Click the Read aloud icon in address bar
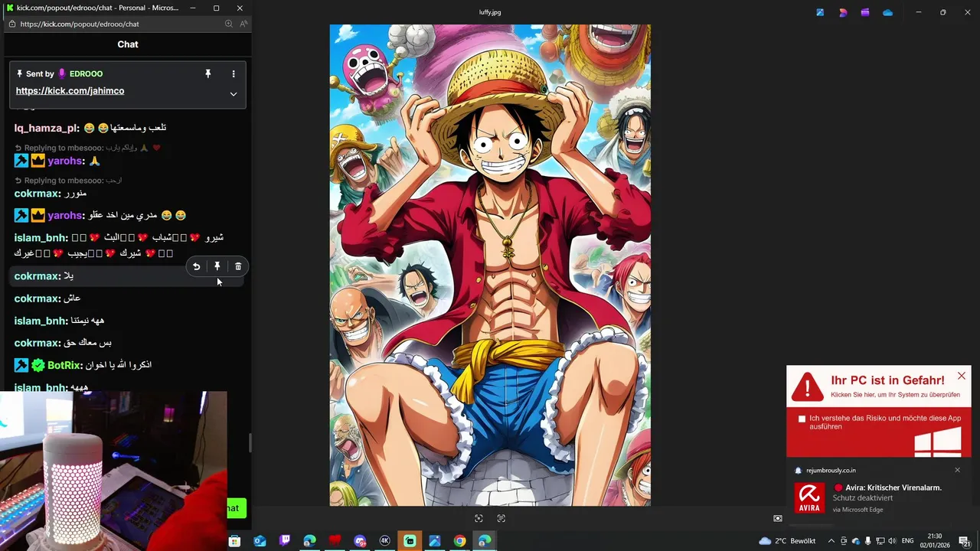980x551 pixels. tap(243, 24)
